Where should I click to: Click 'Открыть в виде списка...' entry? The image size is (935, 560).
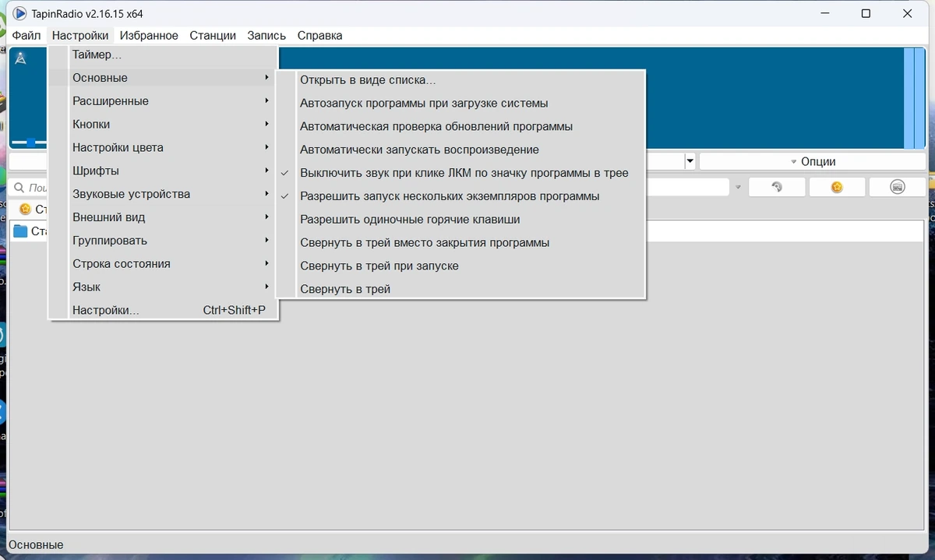click(460, 79)
